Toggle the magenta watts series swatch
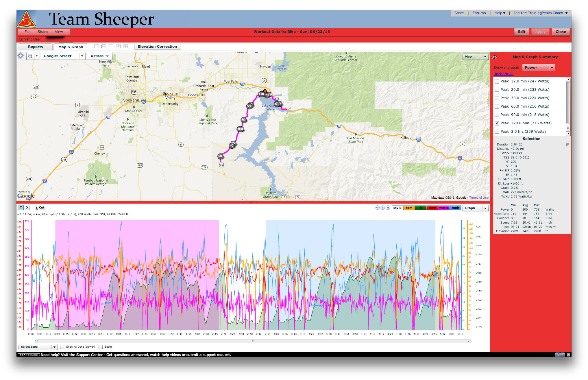588x380 pixels. [x=443, y=208]
